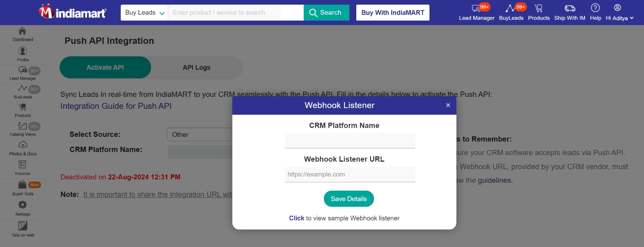Select the Activate API tab

click(105, 67)
